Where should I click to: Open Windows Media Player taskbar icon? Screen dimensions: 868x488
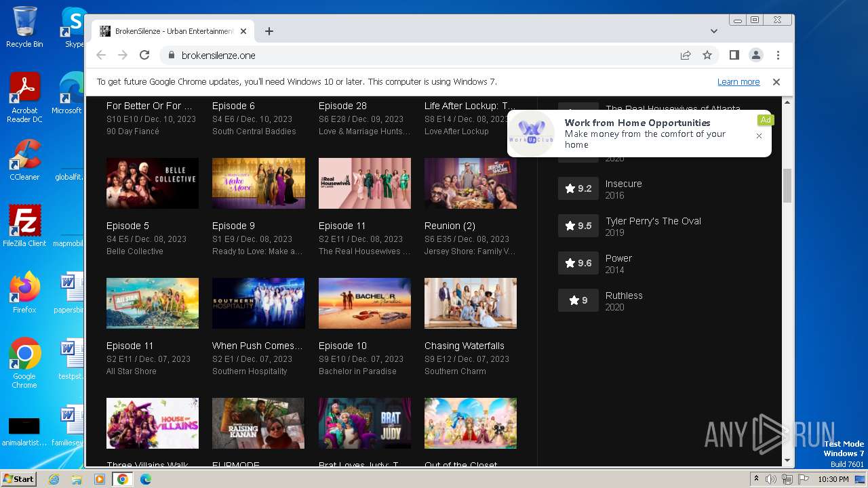pos(100,479)
